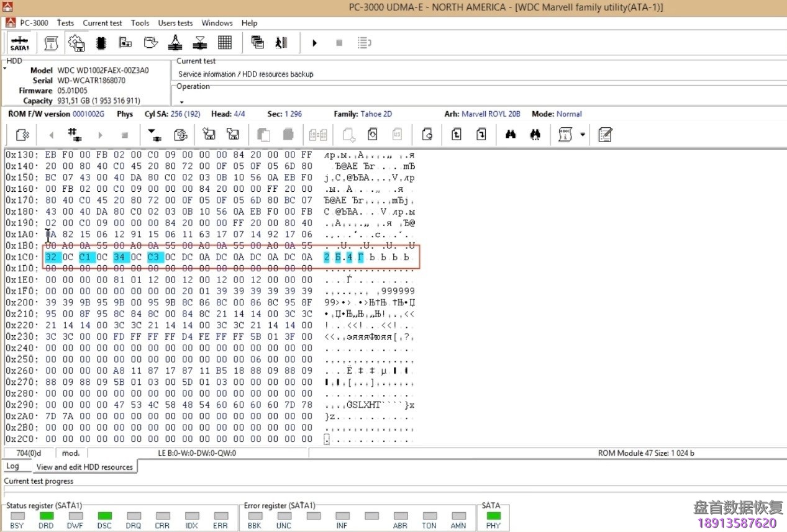
Task: Open the Users tests menu
Action: pyautogui.click(x=175, y=23)
